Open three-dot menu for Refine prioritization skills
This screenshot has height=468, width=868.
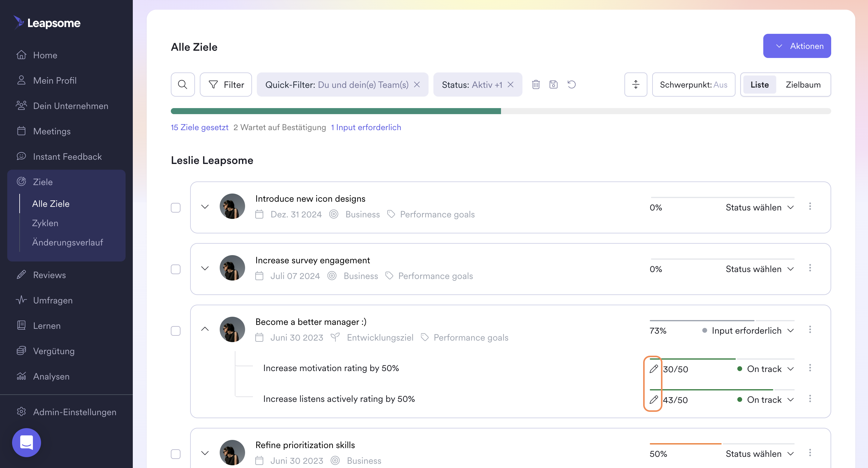point(810,453)
